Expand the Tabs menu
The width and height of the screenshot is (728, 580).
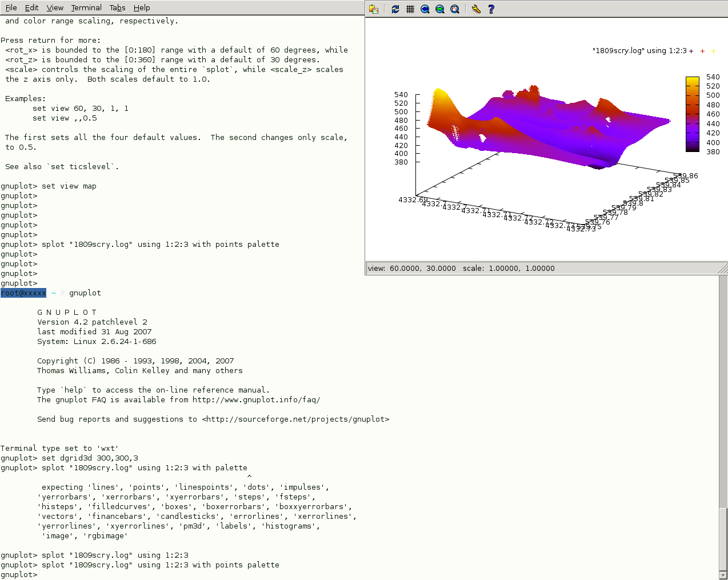tap(118, 7)
